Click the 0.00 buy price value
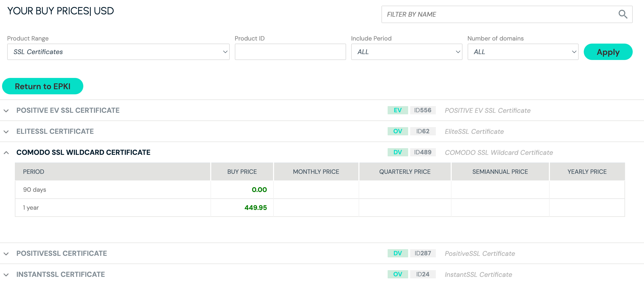The image size is (644, 283). click(x=259, y=190)
